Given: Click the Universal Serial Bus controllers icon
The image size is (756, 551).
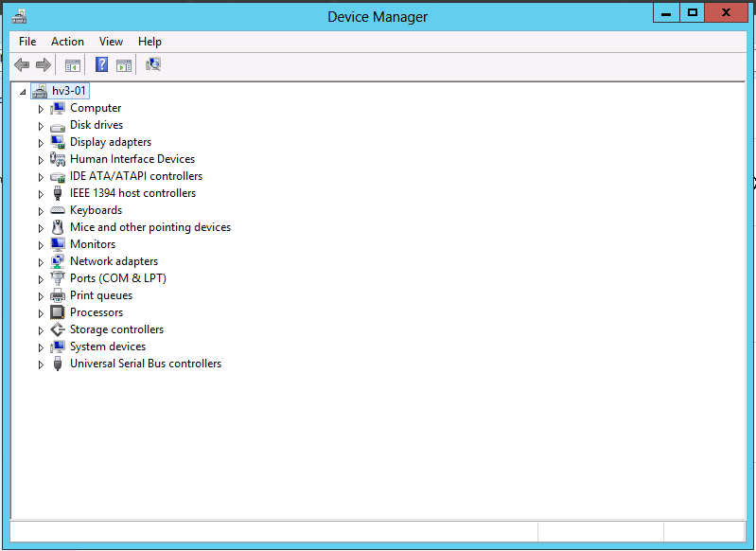Looking at the screenshot, I should 58,364.
